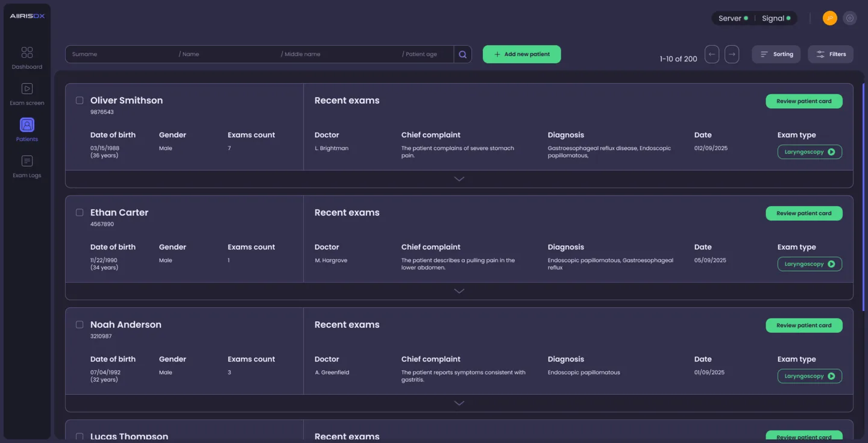Click the Noah Anderson patient name
The image size is (868, 443).
pyautogui.click(x=126, y=325)
